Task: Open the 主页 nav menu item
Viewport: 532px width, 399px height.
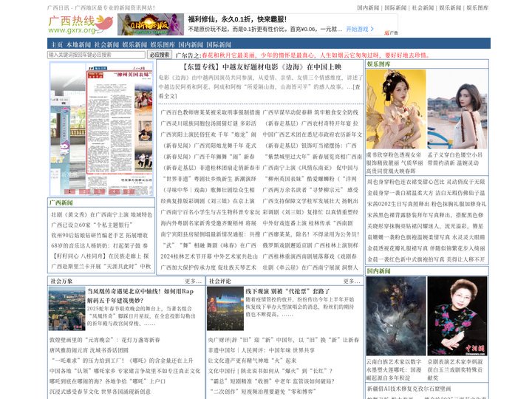Action: (x=57, y=45)
